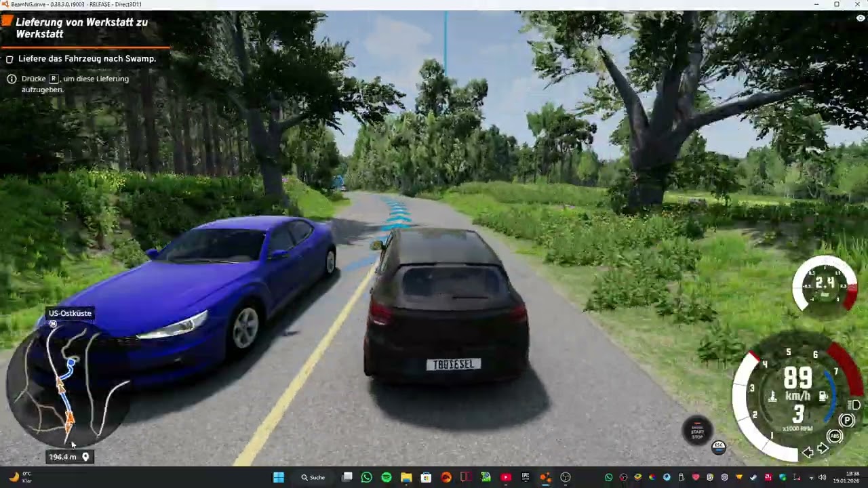Viewport: 868px width, 488px height.
Task: Click the coolant temperature icon
Action: pyautogui.click(x=772, y=397)
